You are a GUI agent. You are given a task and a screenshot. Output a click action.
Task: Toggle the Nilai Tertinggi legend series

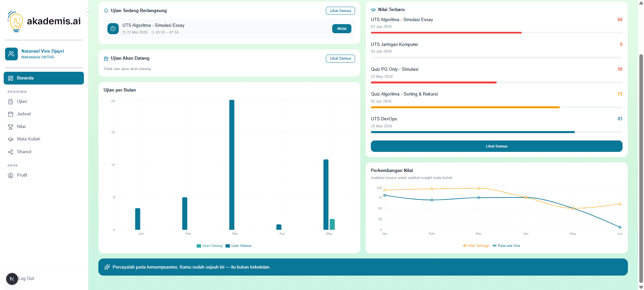(x=476, y=246)
